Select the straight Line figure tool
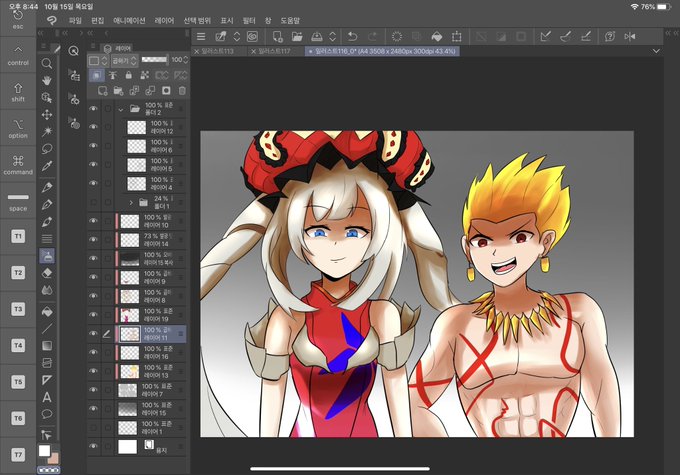 coord(47,329)
